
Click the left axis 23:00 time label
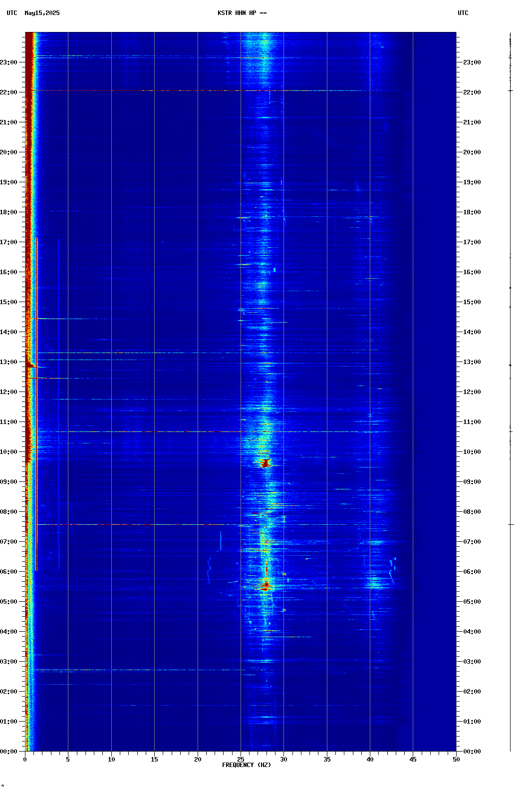(x=9, y=62)
